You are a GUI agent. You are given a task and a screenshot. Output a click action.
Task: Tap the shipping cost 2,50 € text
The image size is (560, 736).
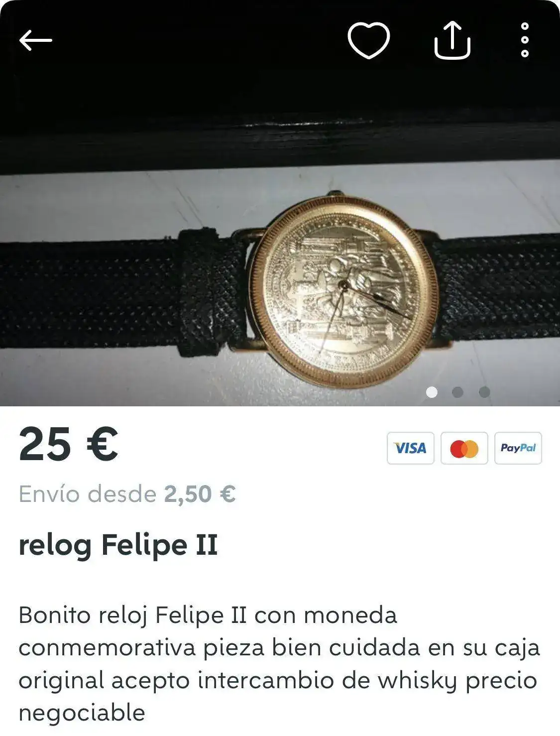point(200,494)
